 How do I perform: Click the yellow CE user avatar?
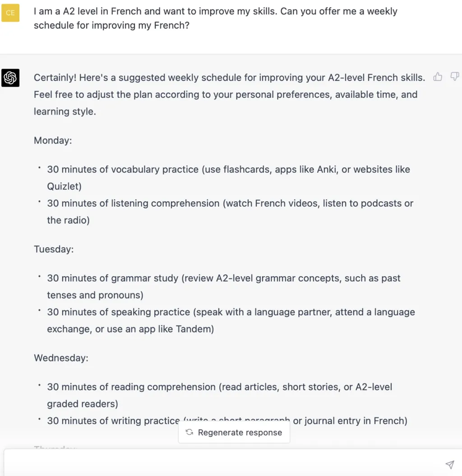pos(10,13)
